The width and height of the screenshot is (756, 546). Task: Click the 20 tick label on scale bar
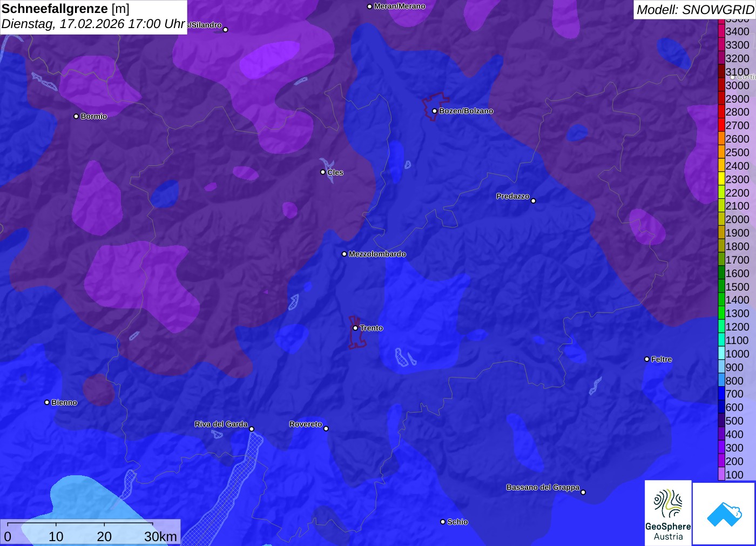pos(104,536)
